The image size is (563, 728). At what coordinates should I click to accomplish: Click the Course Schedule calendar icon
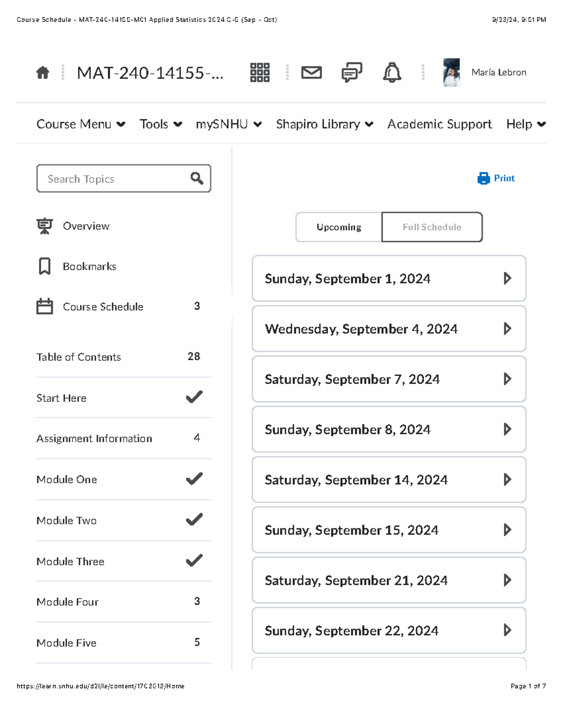[x=45, y=307]
